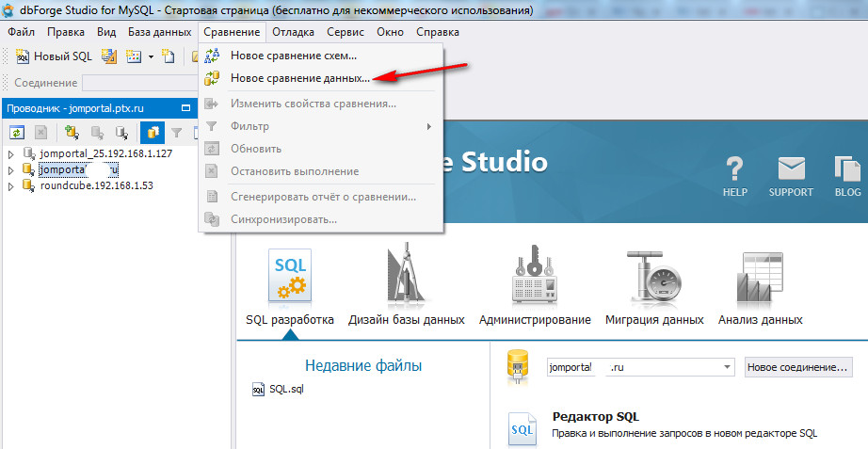Add new connection via explorer toolbar icon
The image size is (868, 449).
(72, 133)
